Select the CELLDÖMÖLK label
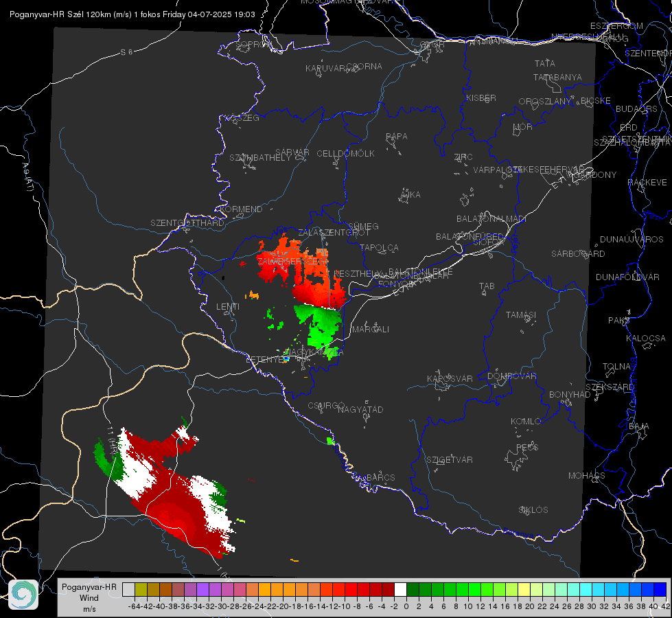The image size is (672, 618). (x=346, y=154)
